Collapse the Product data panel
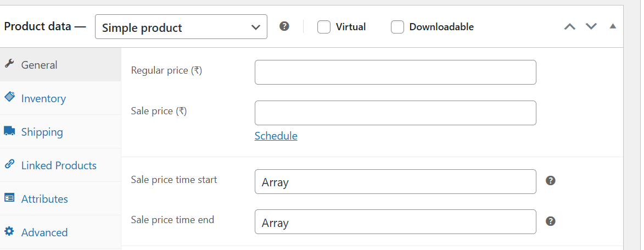Image resolution: width=644 pixels, height=250 pixels. (613, 26)
